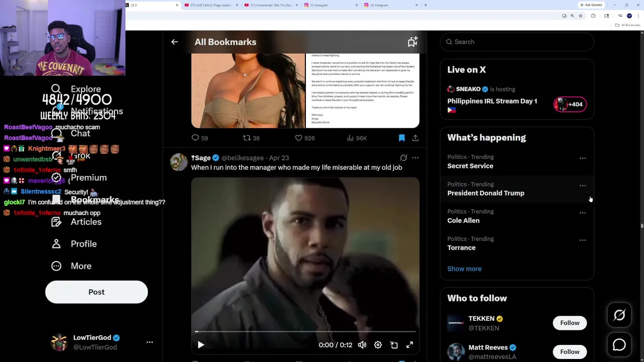
Task: Play the Sage post video
Action: (x=201, y=345)
